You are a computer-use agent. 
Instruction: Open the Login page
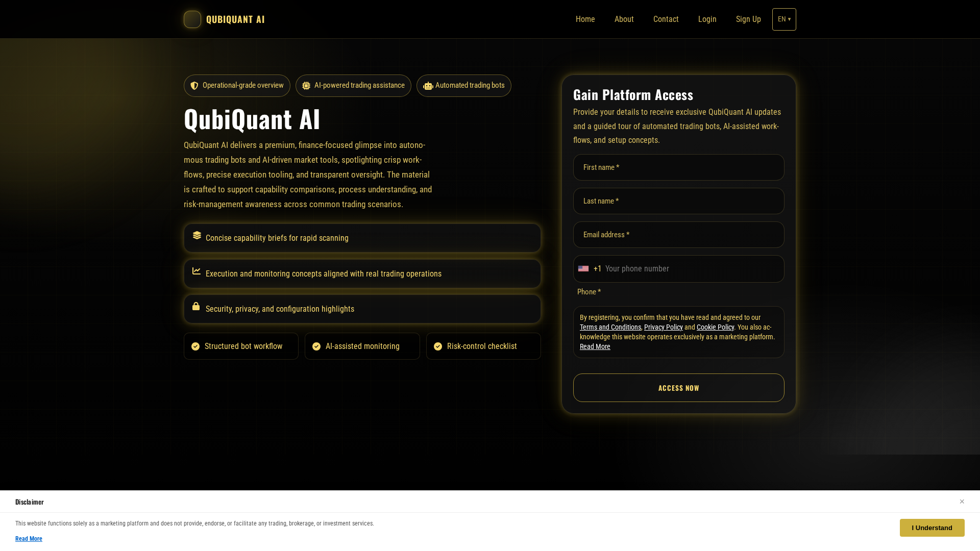(707, 19)
